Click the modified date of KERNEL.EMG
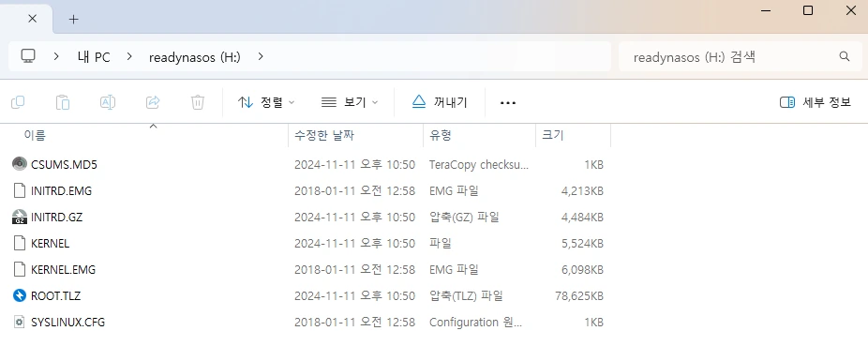 tap(354, 270)
